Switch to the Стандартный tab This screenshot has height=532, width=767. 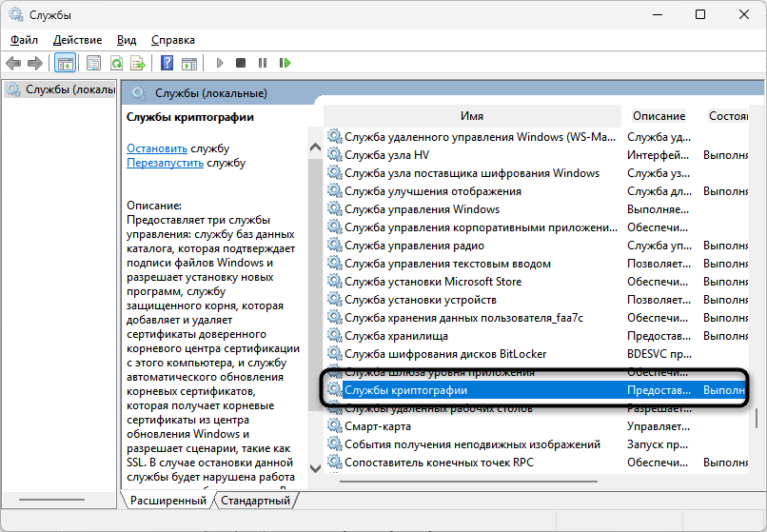click(255, 501)
